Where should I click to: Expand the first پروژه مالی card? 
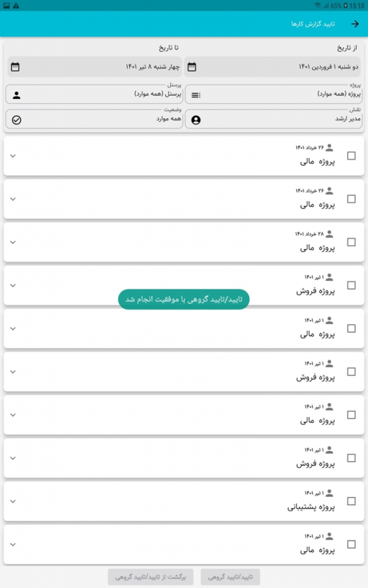tap(13, 156)
